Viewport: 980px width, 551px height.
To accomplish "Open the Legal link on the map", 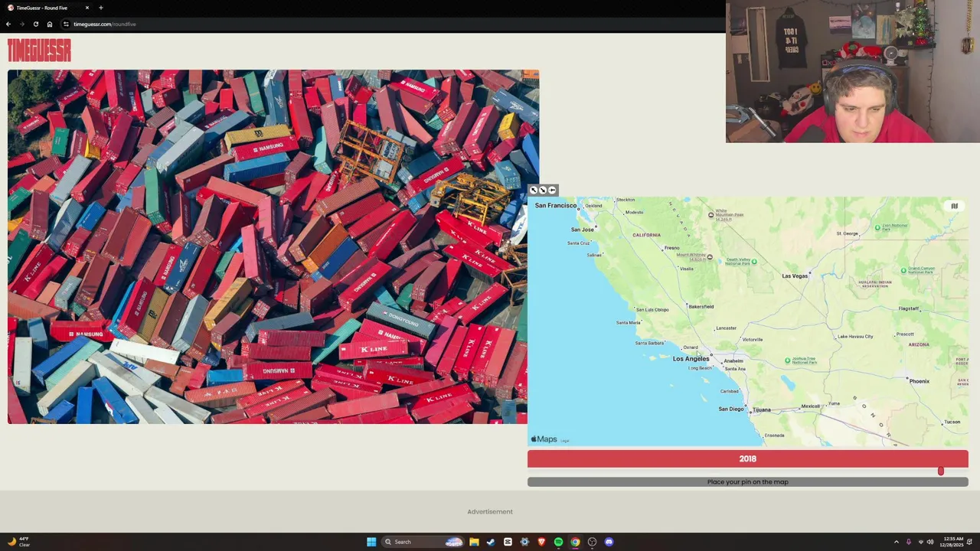I will (565, 441).
